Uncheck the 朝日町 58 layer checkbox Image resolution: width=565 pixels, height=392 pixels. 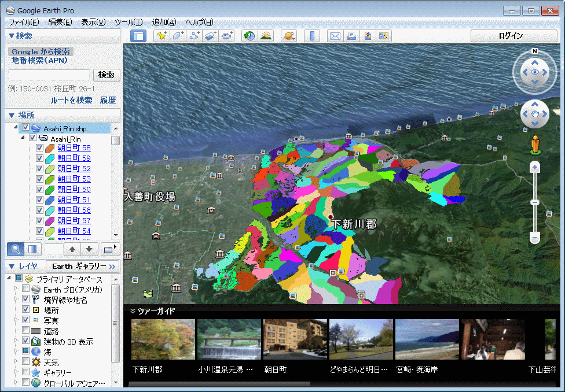click(39, 148)
